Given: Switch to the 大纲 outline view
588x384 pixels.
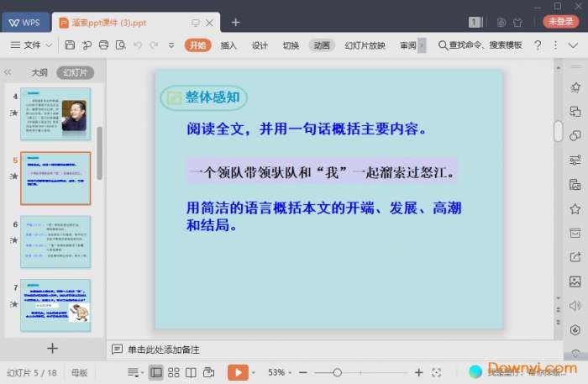Looking at the screenshot, I should (39, 72).
